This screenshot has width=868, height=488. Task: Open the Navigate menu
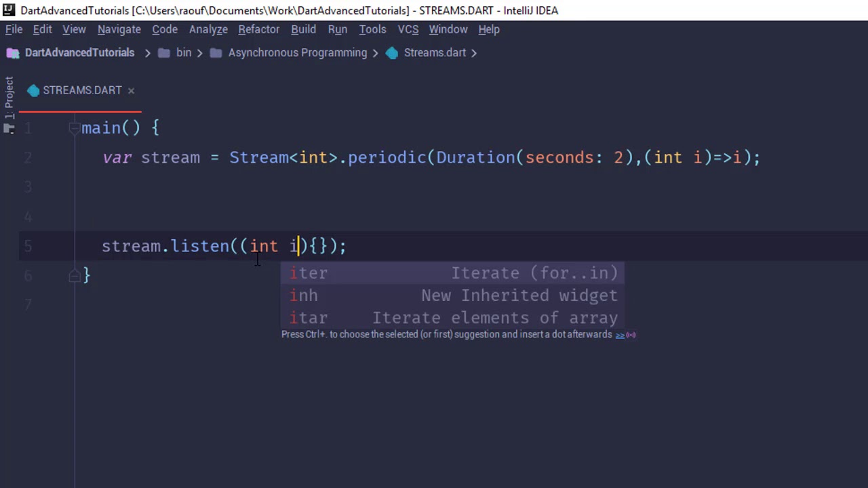pos(119,30)
